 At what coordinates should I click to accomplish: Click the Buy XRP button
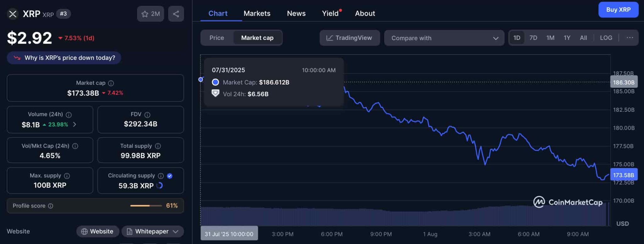tap(618, 10)
